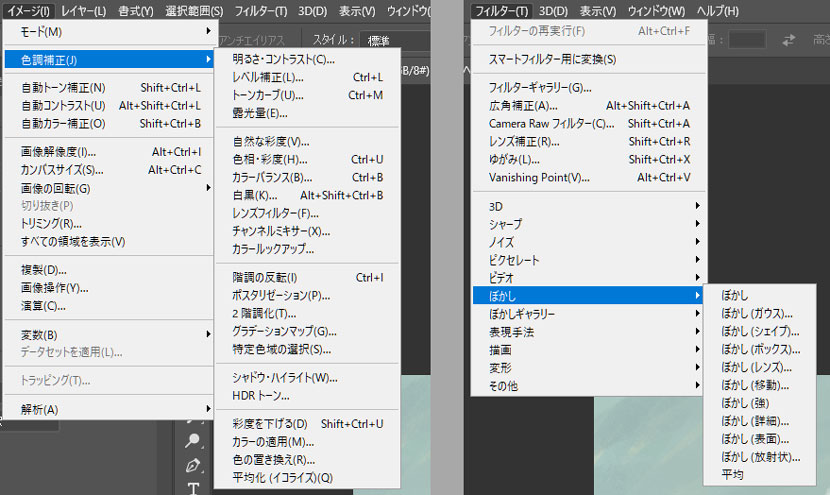
Task: Click the swap width-height arrows icon
Action: [x=788, y=40]
